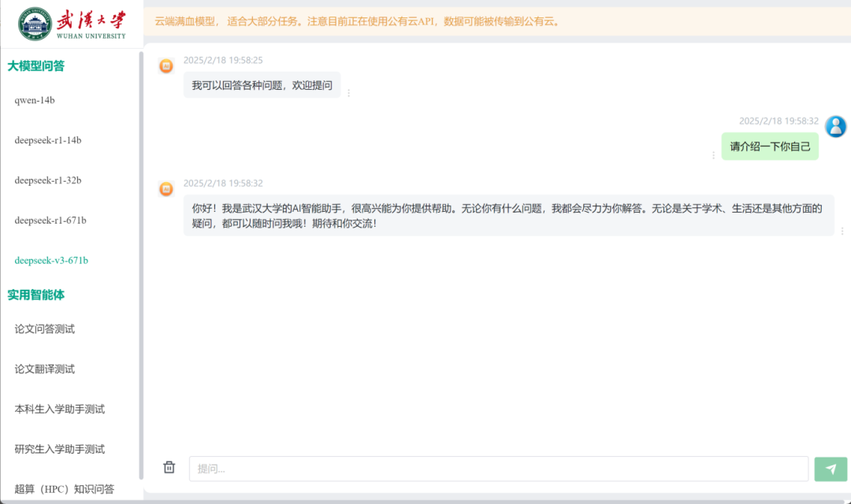Open the more-options dots beside the welcome message
851x504 pixels.
349,93
